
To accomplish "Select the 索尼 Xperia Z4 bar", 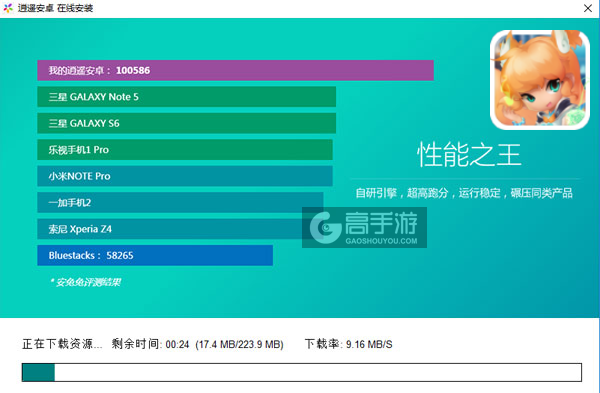I will pyautogui.click(x=180, y=228).
